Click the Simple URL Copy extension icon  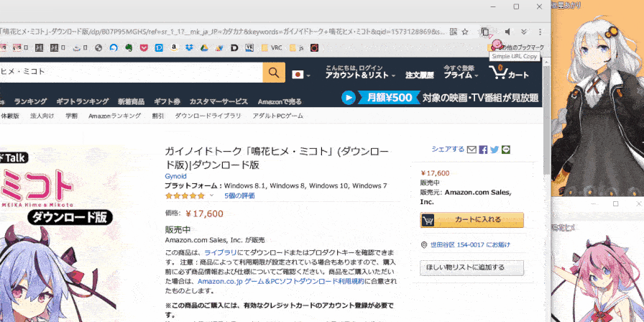[x=485, y=32]
